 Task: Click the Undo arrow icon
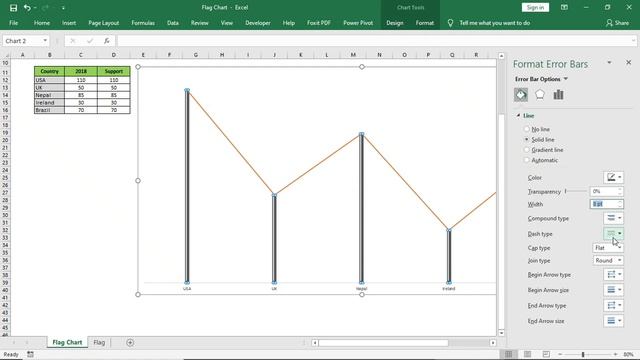point(27,8)
